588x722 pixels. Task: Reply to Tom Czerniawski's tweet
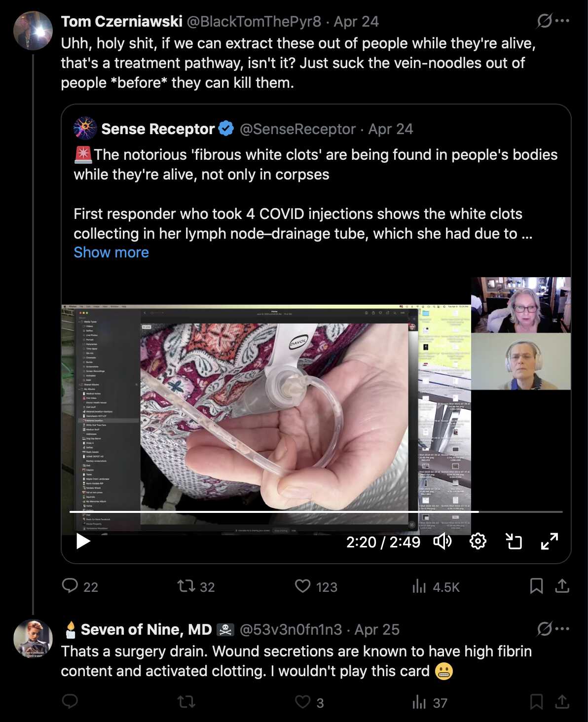pos(70,586)
